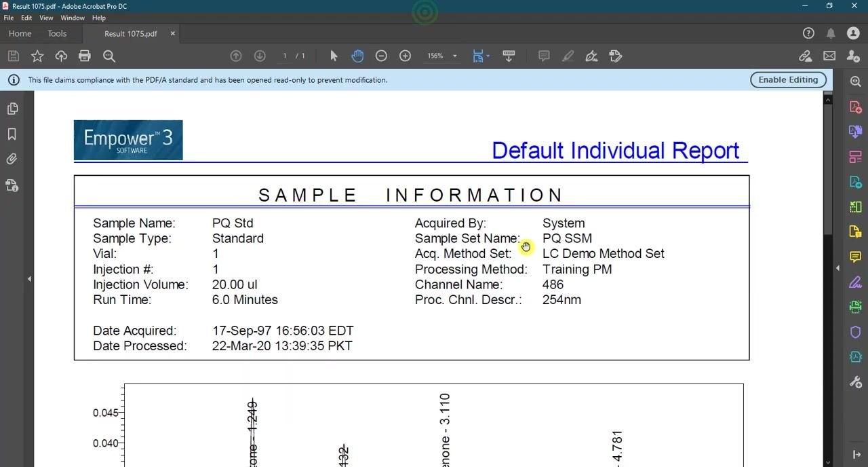Click the PDF/A info icon
Screen dimensions: 868x467
tap(13, 80)
